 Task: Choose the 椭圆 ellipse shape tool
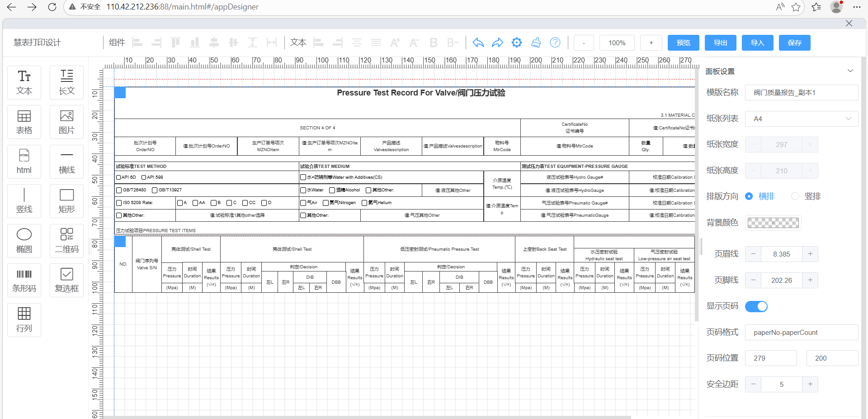24,240
